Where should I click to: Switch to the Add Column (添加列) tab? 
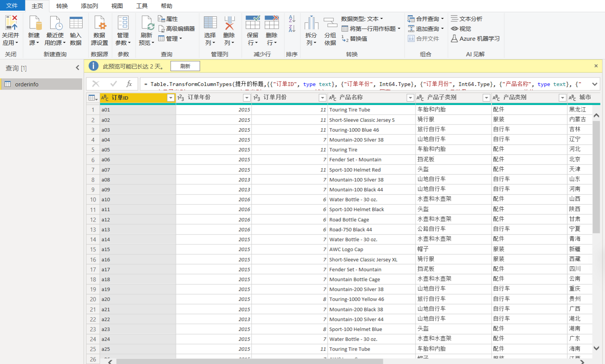pos(89,6)
